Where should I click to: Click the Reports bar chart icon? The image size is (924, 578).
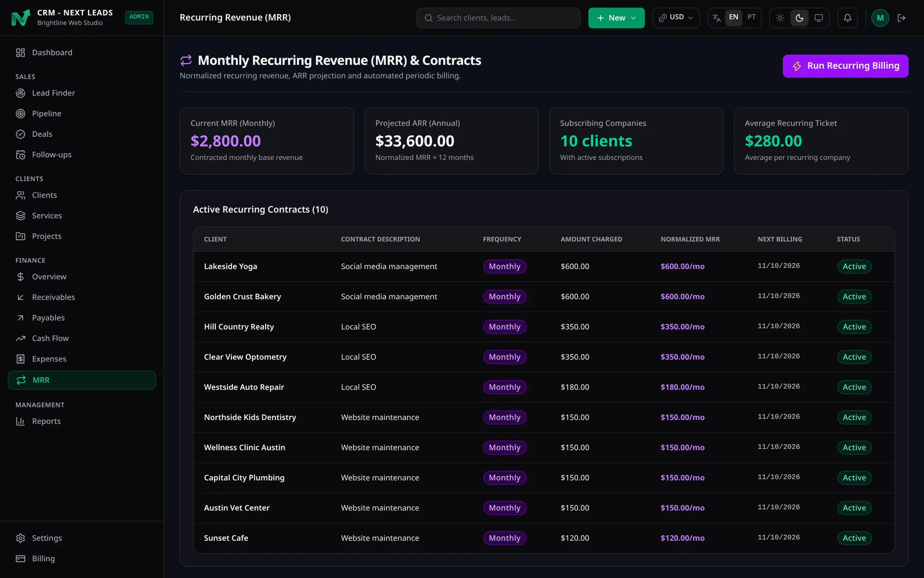tap(20, 421)
